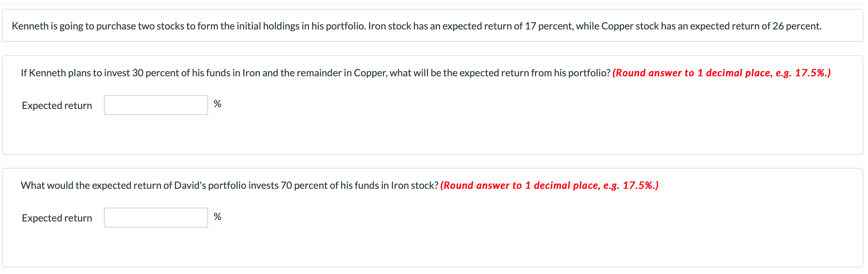
Task: Click the Expected return label in David's question
Action: [x=57, y=218]
